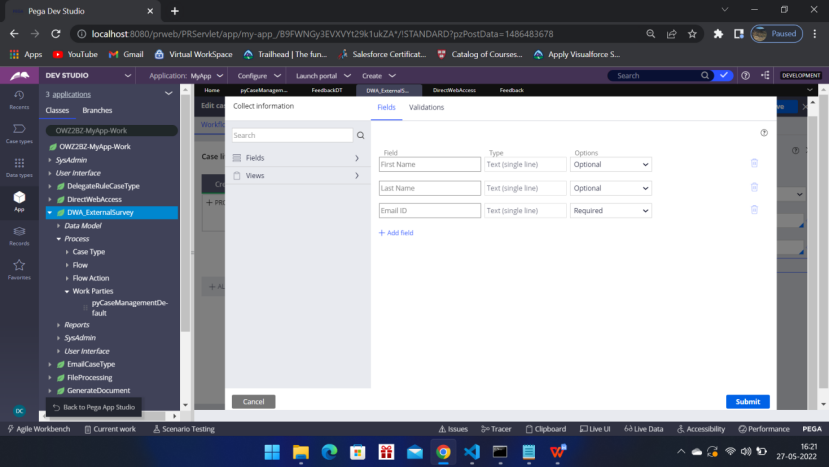Open Favorites sidebar panel
Image resolution: width=830 pixels, height=467 pixels.
coord(19,270)
